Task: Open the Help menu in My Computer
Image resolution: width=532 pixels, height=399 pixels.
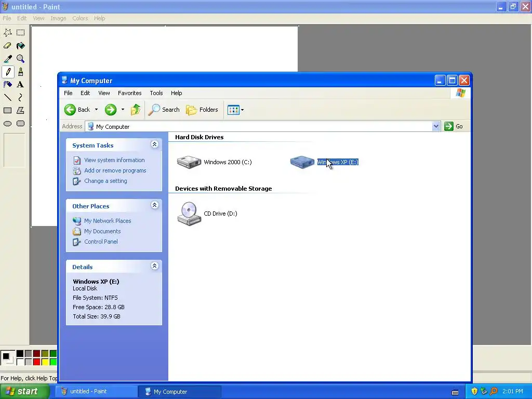Action: pos(177,93)
